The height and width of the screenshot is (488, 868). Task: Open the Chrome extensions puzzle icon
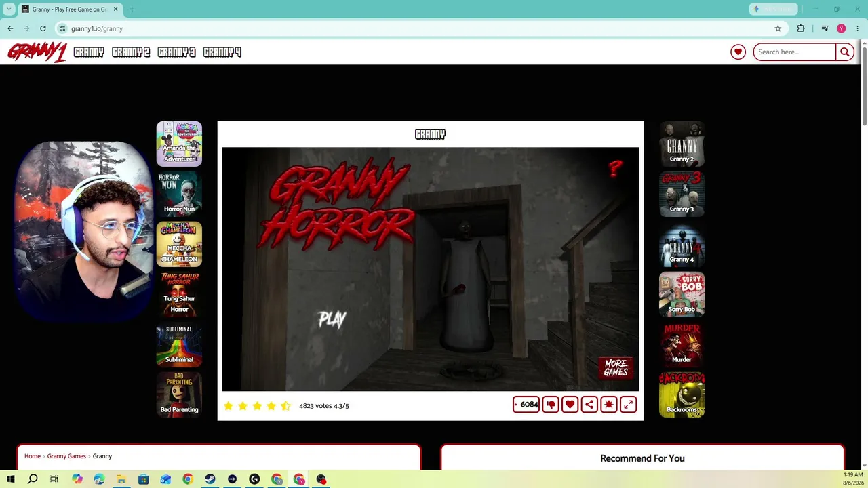click(801, 28)
